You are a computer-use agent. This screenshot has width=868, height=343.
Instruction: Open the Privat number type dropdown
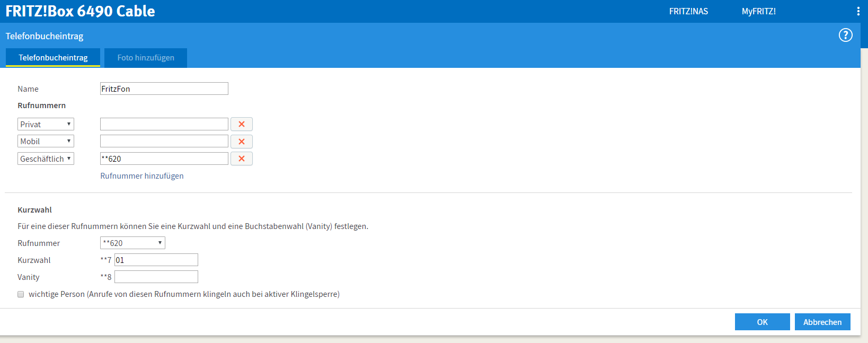pos(46,124)
